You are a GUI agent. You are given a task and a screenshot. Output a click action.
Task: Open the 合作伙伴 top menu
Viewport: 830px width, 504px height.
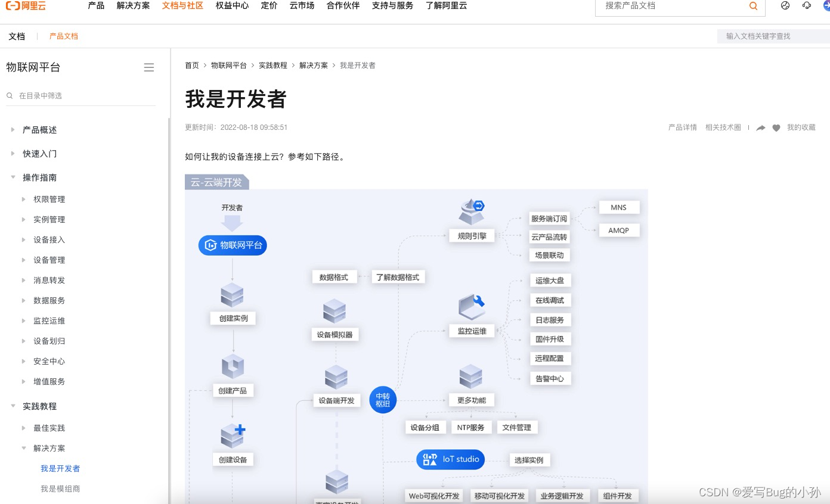tap(343, 5)
